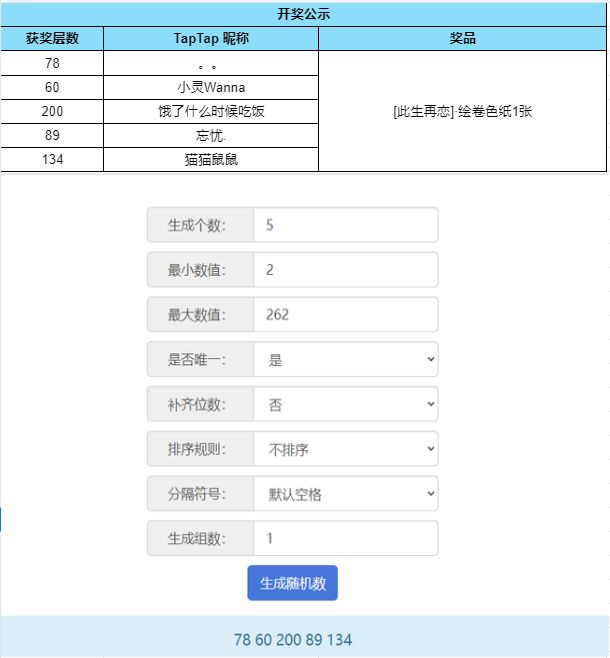This screenshot has height=658, width=610.
Task: Select the nickname cell 忘忧.
Action: coord(211,135)
